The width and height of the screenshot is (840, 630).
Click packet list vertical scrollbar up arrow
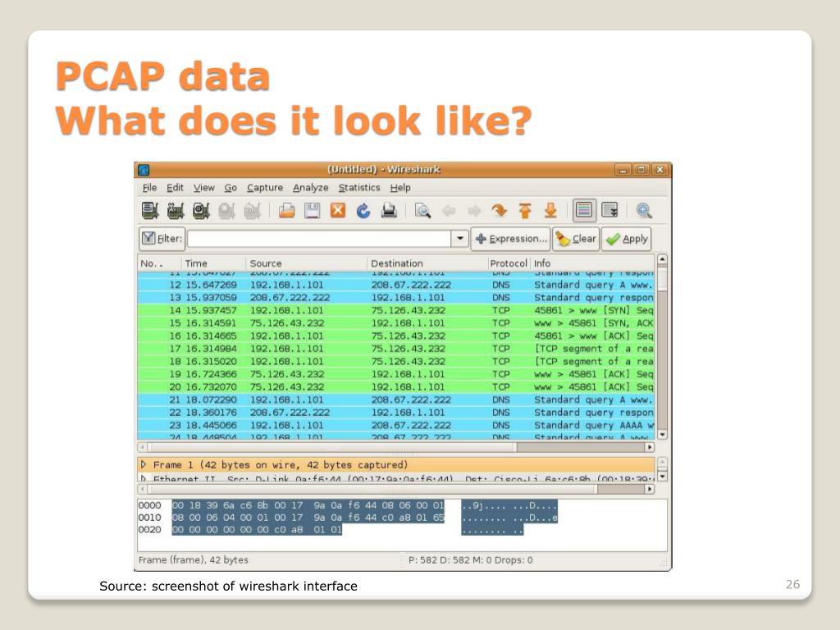coord(662,259)
